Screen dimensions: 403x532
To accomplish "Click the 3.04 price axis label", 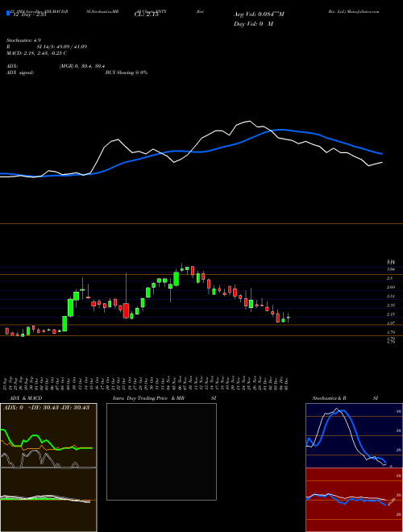I will (x=390, y=269).
